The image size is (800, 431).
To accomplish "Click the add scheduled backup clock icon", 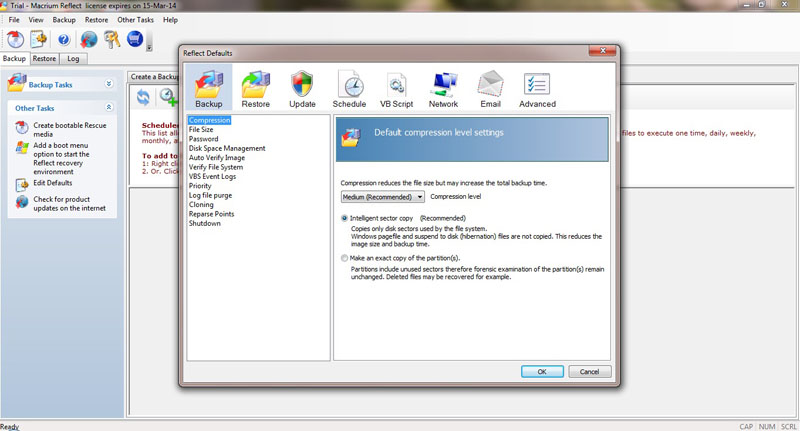I will click(168, 96).
